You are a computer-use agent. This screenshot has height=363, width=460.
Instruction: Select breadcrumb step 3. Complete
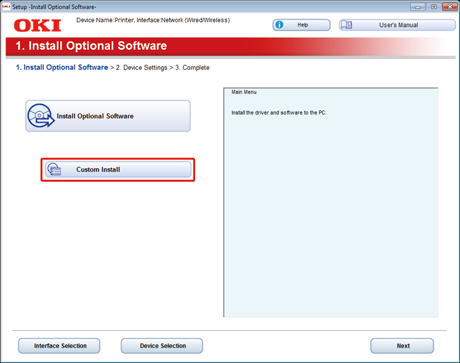(x=192, y=68)
